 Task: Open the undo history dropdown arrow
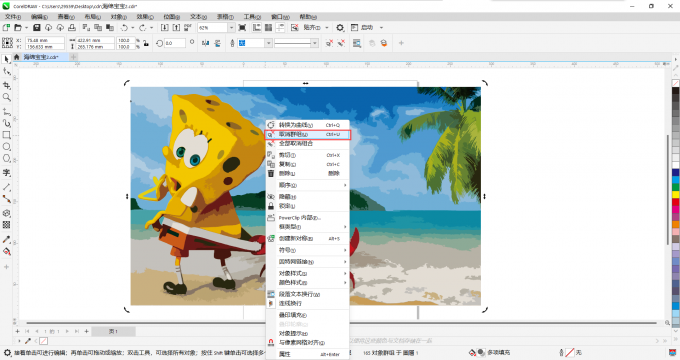133,27
